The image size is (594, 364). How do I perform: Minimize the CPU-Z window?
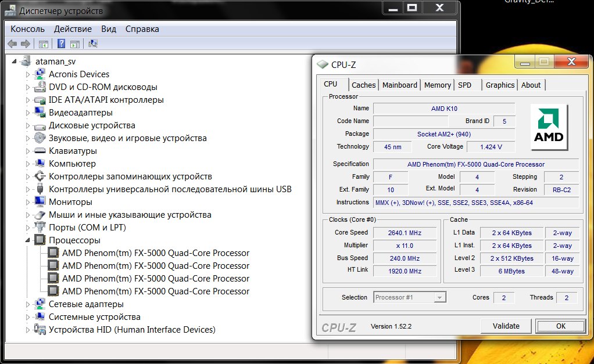525,62
